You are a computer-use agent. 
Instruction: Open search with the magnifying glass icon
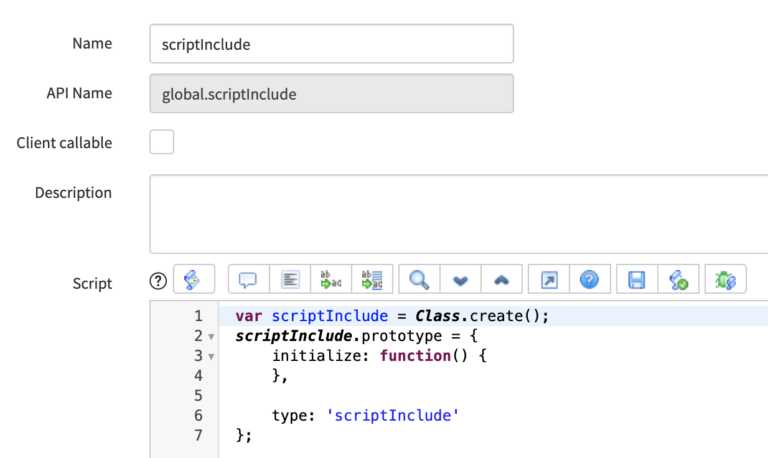click(419, 280)
